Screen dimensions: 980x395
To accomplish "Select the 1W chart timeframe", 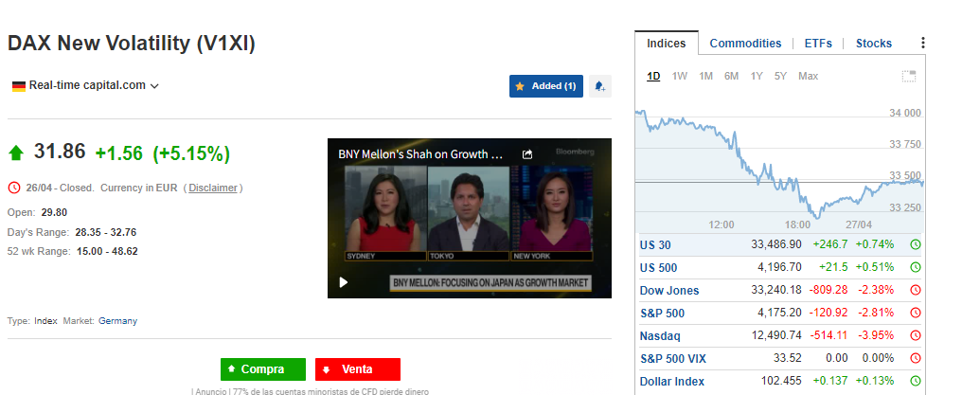I will click(x=680, y=76).
